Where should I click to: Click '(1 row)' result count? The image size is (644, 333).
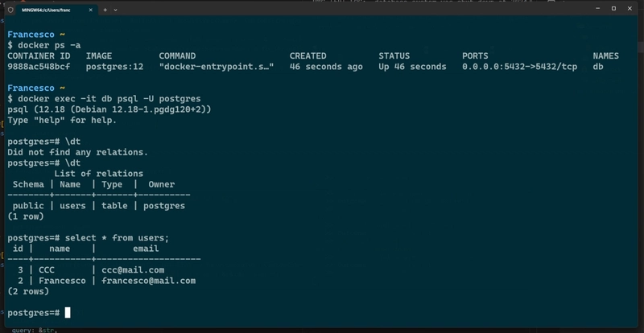tap(26, 216)
